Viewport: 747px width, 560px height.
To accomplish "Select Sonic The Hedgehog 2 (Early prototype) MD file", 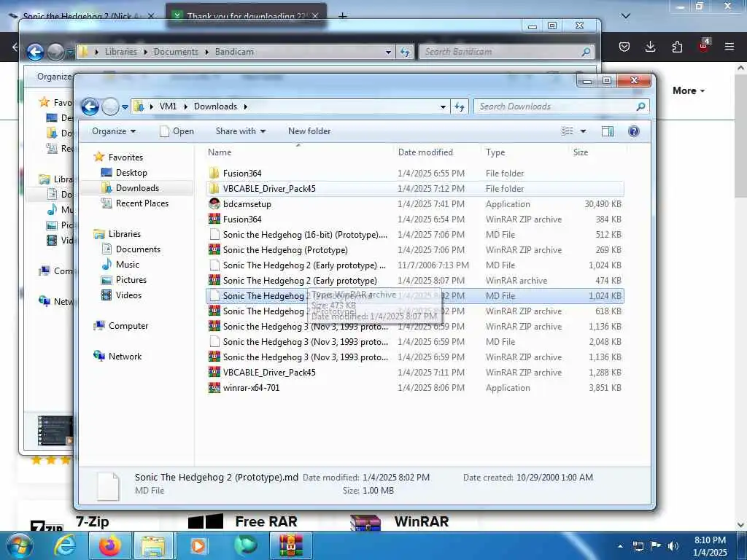I will click(x=414, y=265).
